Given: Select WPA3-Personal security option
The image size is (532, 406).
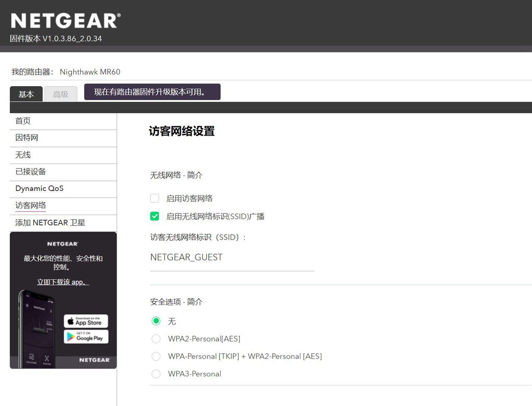Looking at the screenshot, I should [156, 374].
